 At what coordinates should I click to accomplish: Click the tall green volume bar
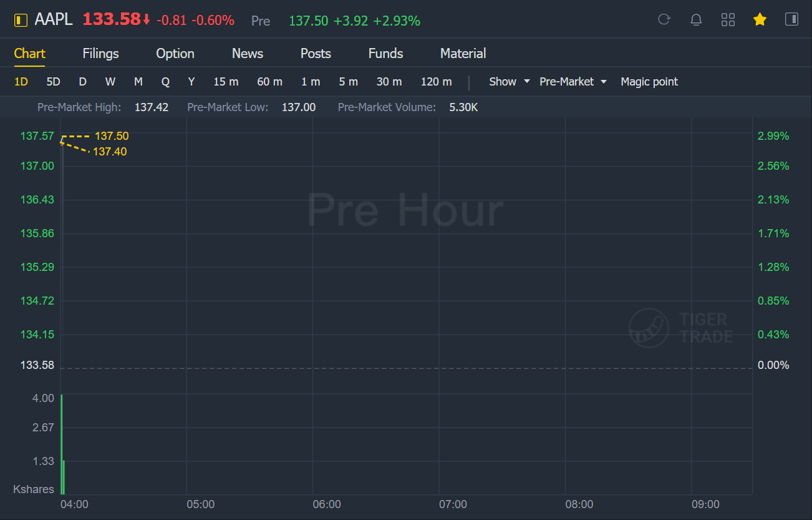coord(62,444)
